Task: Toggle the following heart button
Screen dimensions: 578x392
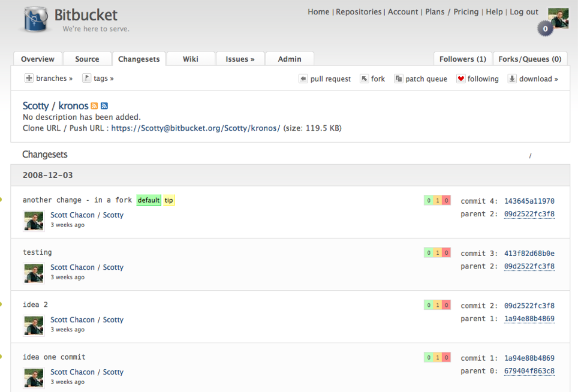Action: [460, 79]
